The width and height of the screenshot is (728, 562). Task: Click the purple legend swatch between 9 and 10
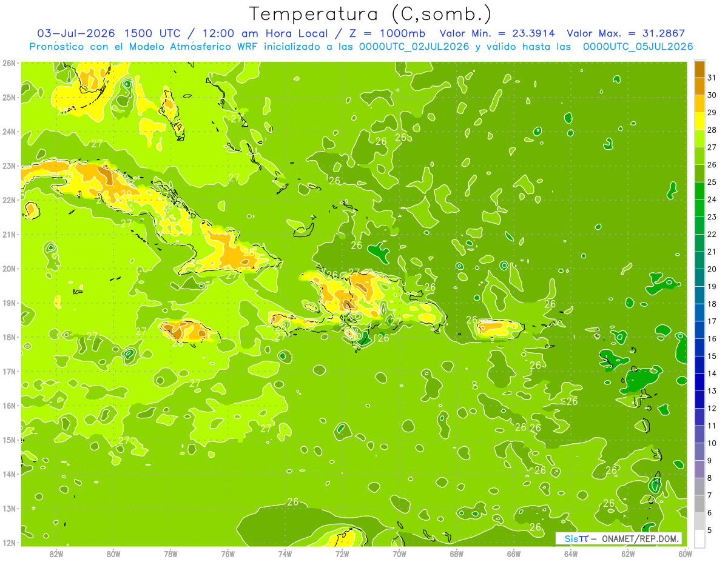(699, 452)
